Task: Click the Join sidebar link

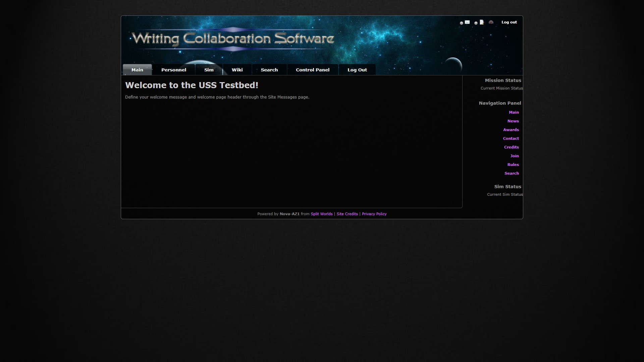Action: (x=514, y=156)
